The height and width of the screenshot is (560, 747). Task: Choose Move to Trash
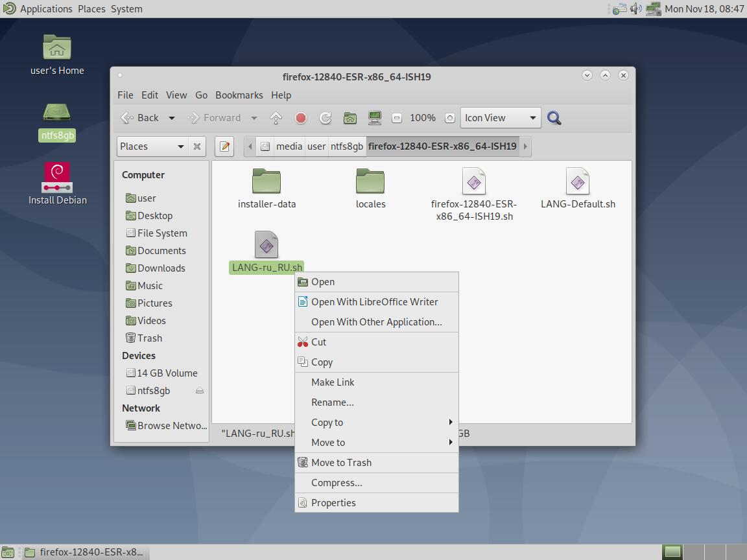click(x=377, y=462)
